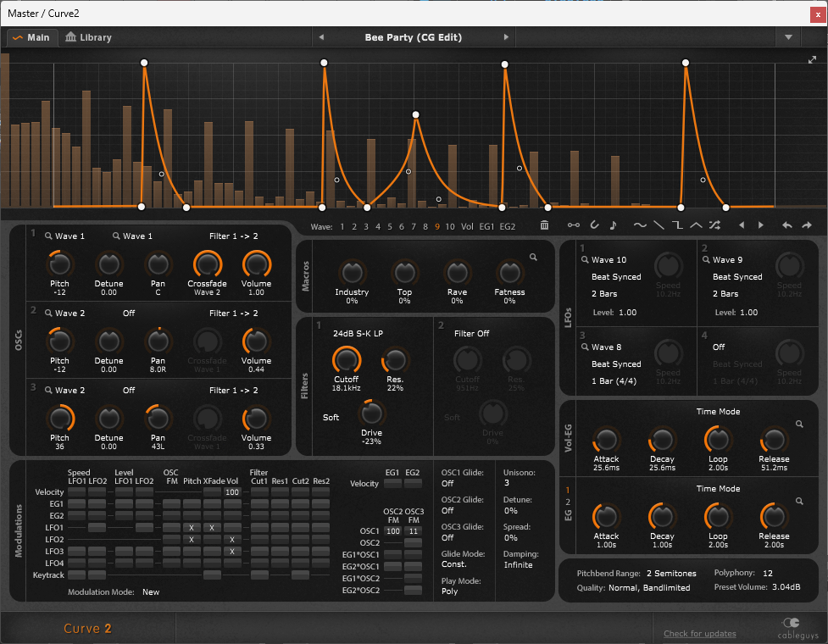Toggle the LFO1 to Pitch modulation cell
This screenshot has height=644, width=828.
click(192, 527)
